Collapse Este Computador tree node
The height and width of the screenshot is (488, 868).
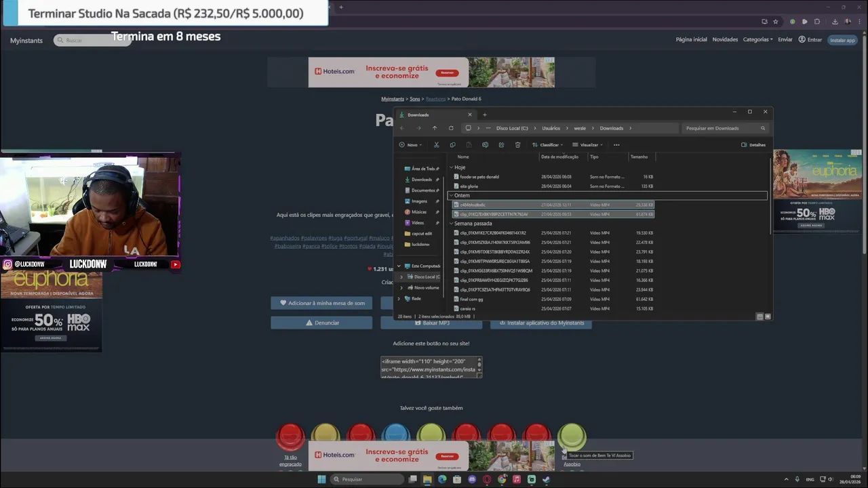(399, 266)
